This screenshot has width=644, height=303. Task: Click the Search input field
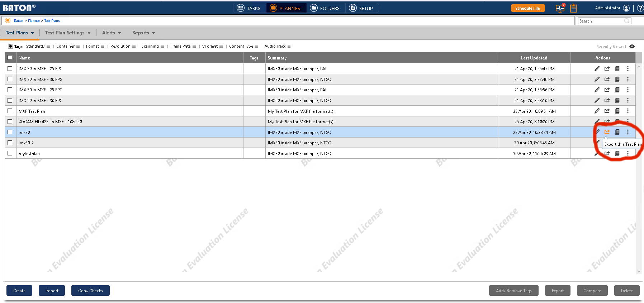[x=601, y=21]
